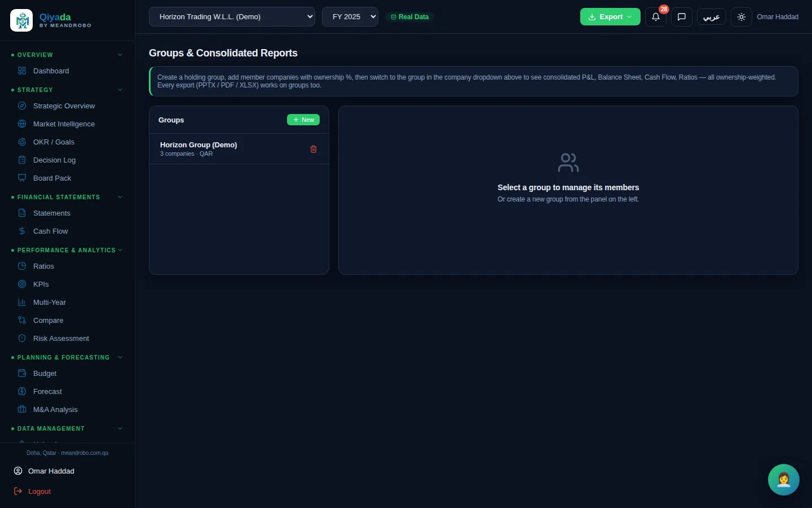Click the Risk Assessment shield icon
This screenshot has height=508, width=812.
[22, 339]
